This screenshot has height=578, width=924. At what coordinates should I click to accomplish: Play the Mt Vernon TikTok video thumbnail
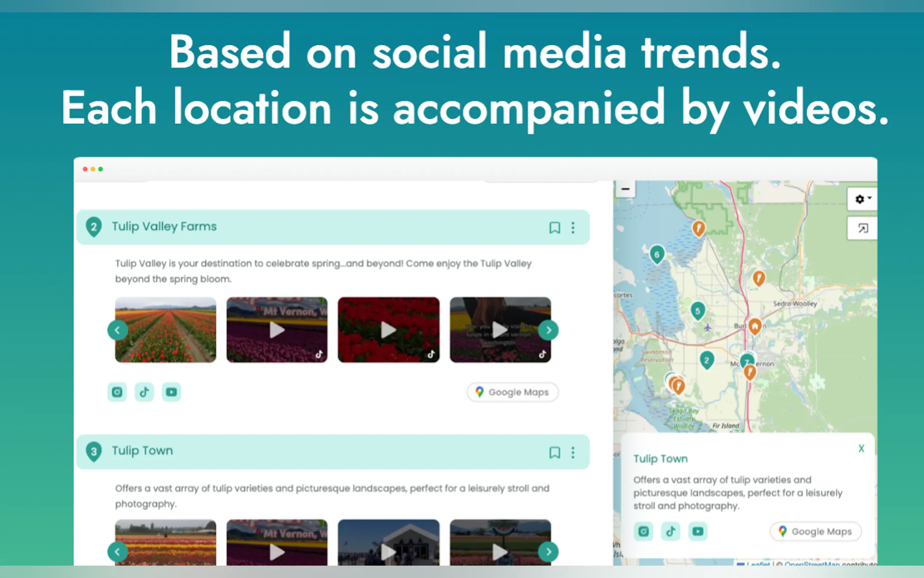[x=277, y=330]
